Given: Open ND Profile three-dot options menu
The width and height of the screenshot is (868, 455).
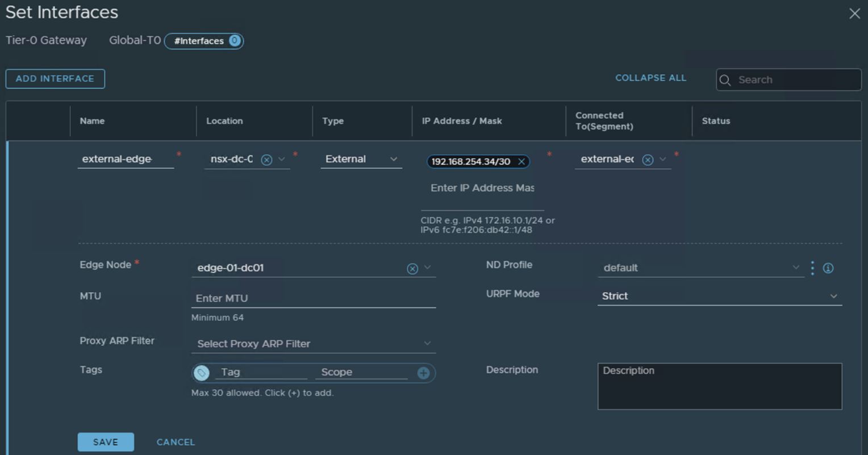Looking at the screenshot, I should point(812,268).
